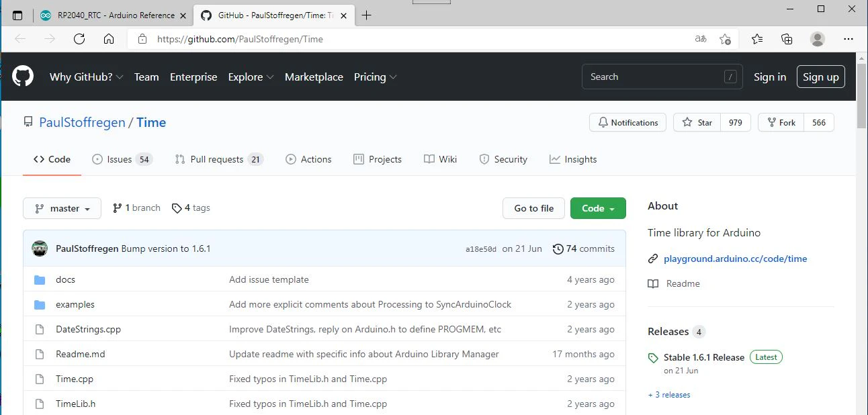The image size is (868, 415).
Task: Reload the page with refresh icon
Action: point(79,39)
